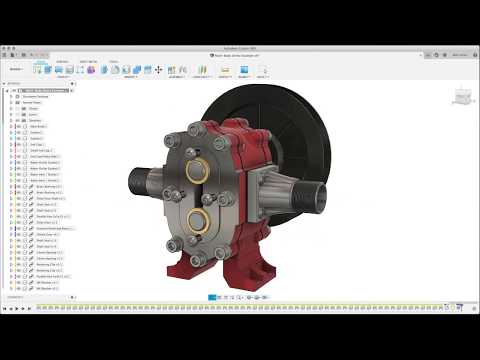Screen dimensions: 480x360
Task: Open the Assemble dropdown label
Action: coord(177,77)
